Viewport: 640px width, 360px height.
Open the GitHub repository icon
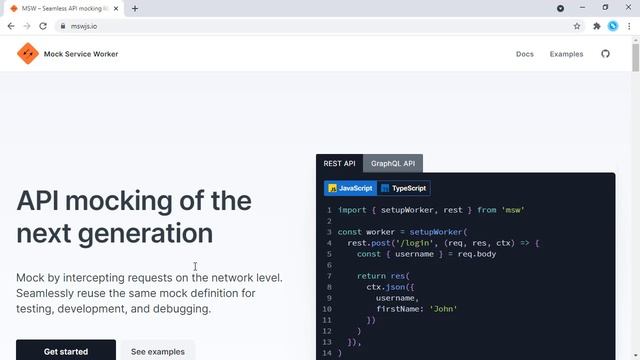605,54
